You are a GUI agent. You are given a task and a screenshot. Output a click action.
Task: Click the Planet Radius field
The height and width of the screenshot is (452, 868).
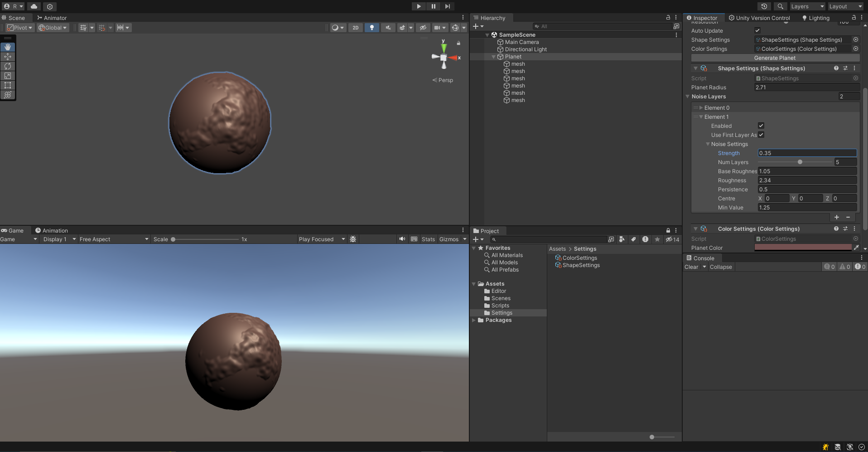[807, 87]
